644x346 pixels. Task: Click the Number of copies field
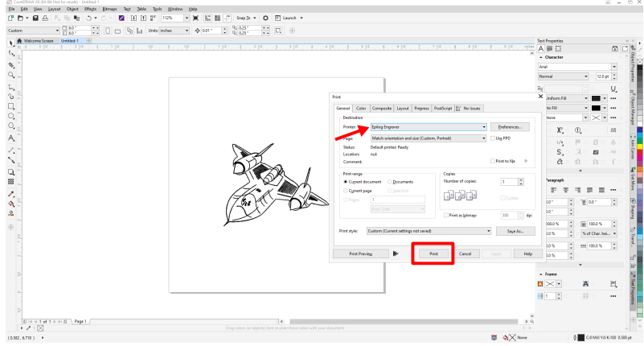[x=509, y=182]
